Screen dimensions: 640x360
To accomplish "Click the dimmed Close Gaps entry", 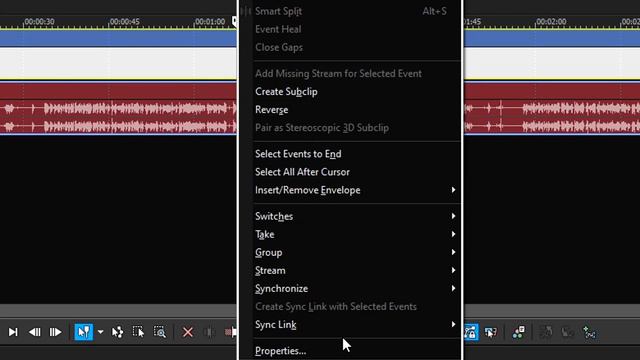I will (279, 47).
